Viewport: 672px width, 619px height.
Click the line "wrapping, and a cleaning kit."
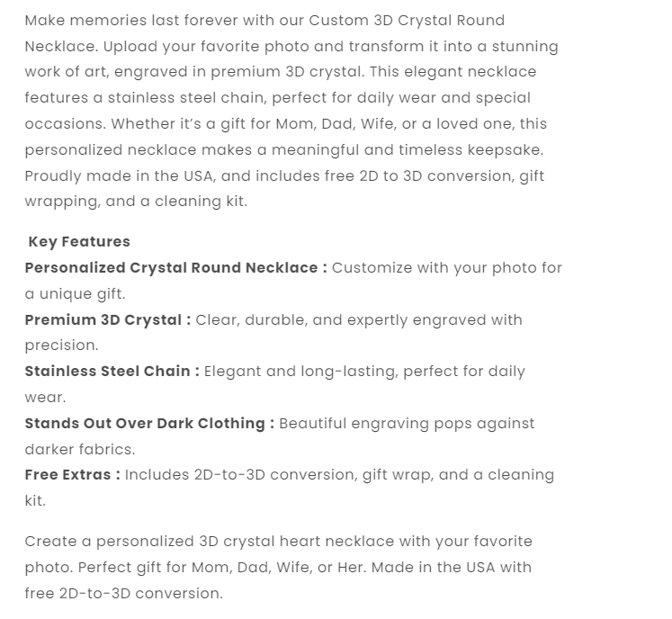136,201
